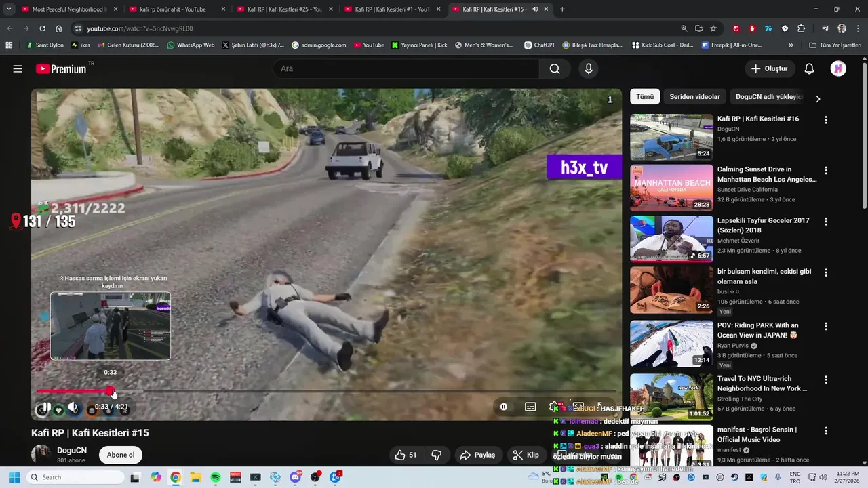Go to Chrome home button
Screen dimensions: 868x488
[x=59, y=28]
